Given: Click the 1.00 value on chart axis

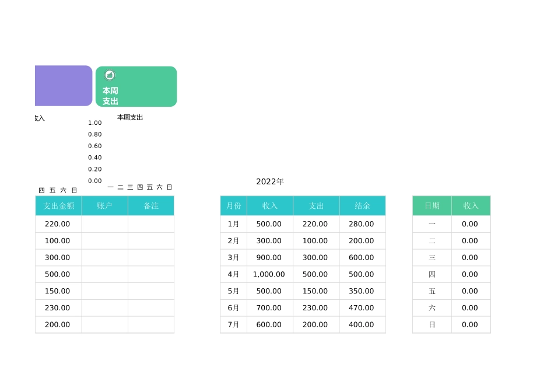Looking at the screenshot, I should point(94,123).
